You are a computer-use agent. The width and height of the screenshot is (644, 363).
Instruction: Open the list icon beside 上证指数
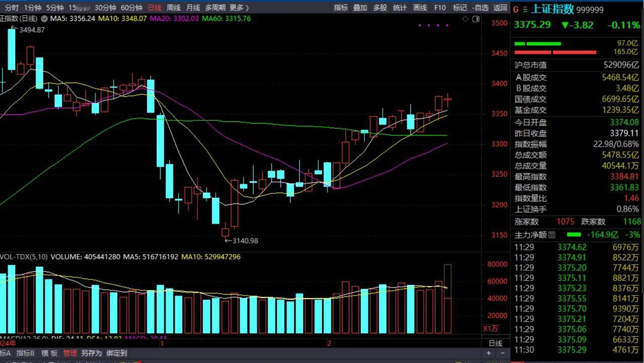525,10
